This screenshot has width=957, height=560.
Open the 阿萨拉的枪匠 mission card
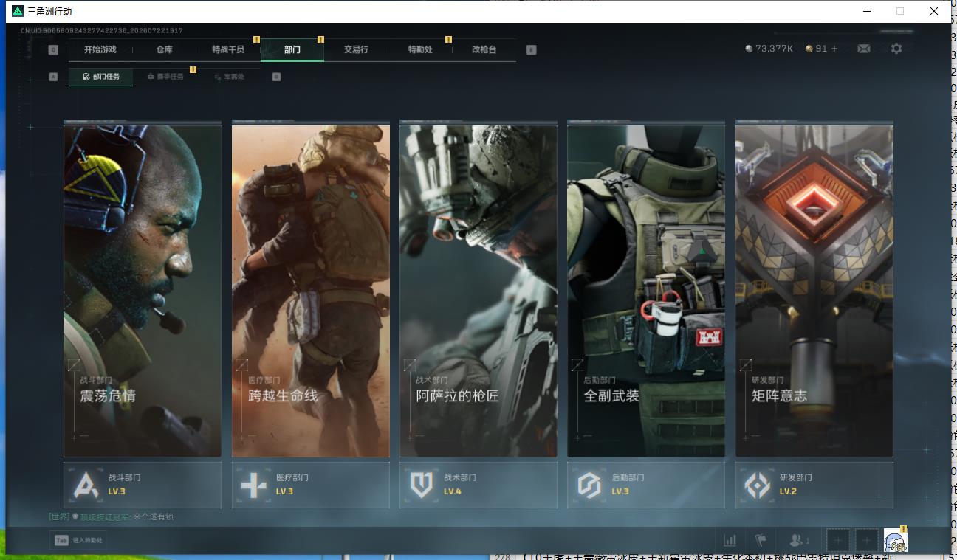(478, 291)
